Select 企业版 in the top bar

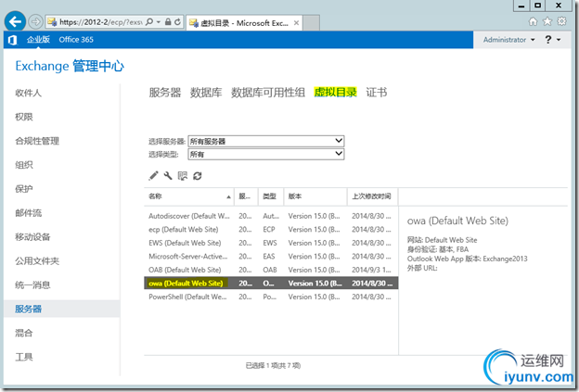[x=38, y=40]
